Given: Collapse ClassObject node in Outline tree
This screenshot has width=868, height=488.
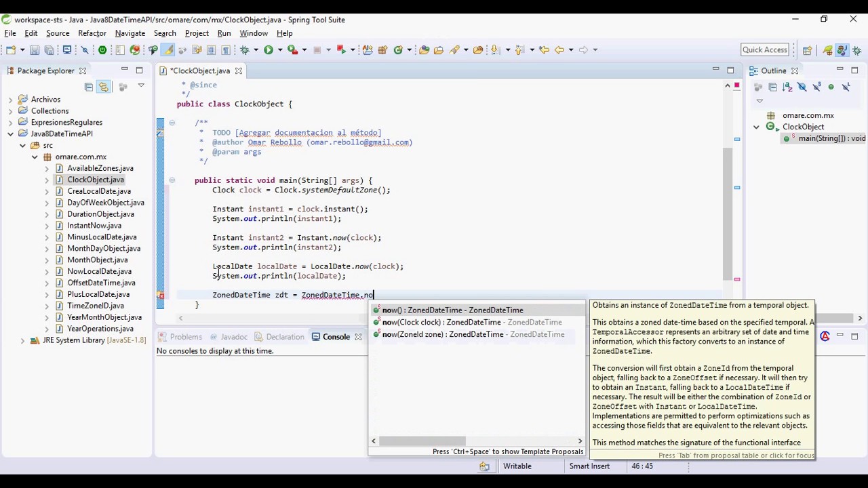Looking at the screenshot, I should 756,127.
